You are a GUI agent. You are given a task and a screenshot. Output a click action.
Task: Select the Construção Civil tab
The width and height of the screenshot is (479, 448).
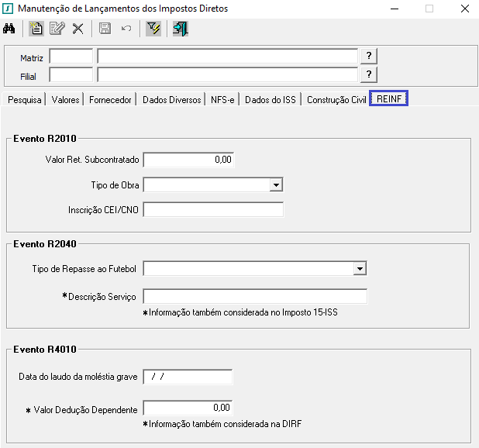(336, 100)
